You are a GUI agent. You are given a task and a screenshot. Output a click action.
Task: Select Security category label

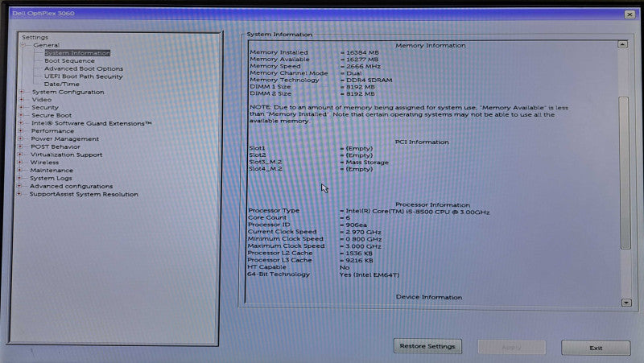click(45, 107)
